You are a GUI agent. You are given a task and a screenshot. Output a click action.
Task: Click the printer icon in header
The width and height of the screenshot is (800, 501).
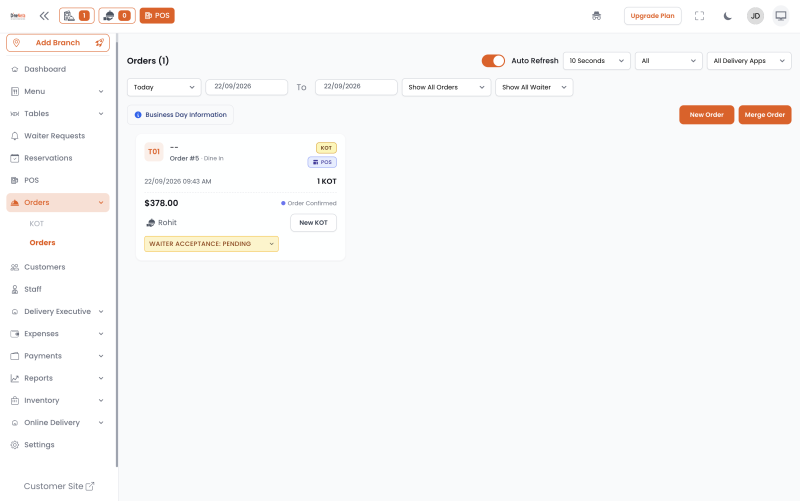(x=596, y=16)
